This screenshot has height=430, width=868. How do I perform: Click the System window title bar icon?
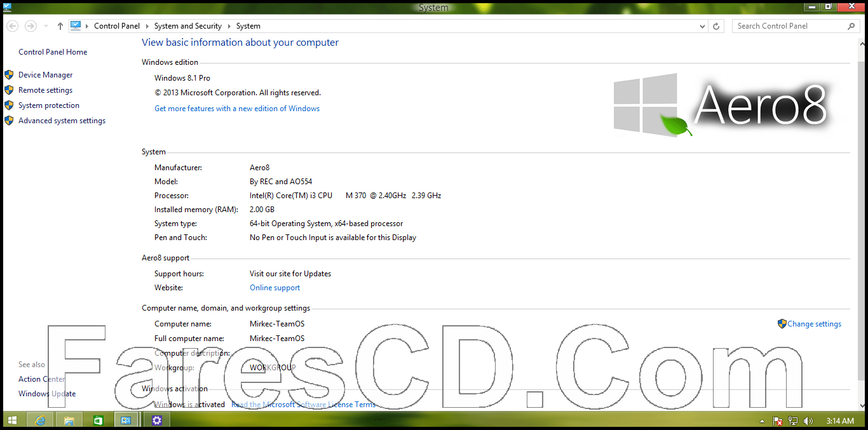tap(7, 7)
